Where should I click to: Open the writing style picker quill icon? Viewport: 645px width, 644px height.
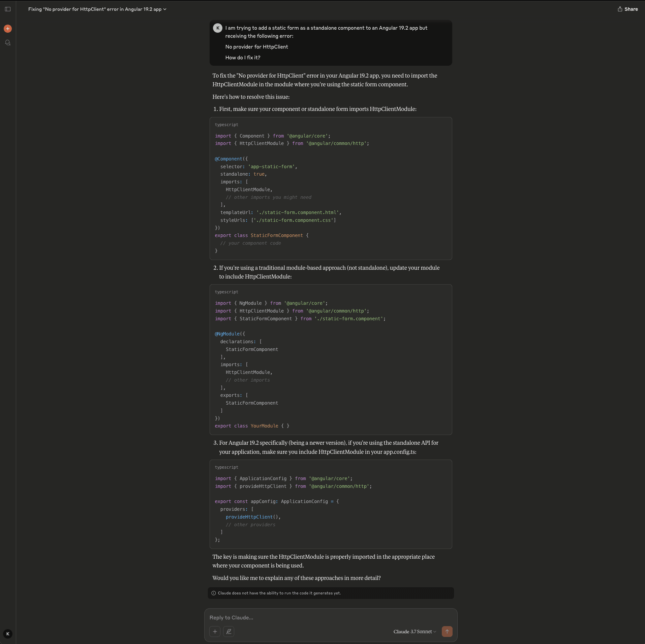(x=229, y=632)
